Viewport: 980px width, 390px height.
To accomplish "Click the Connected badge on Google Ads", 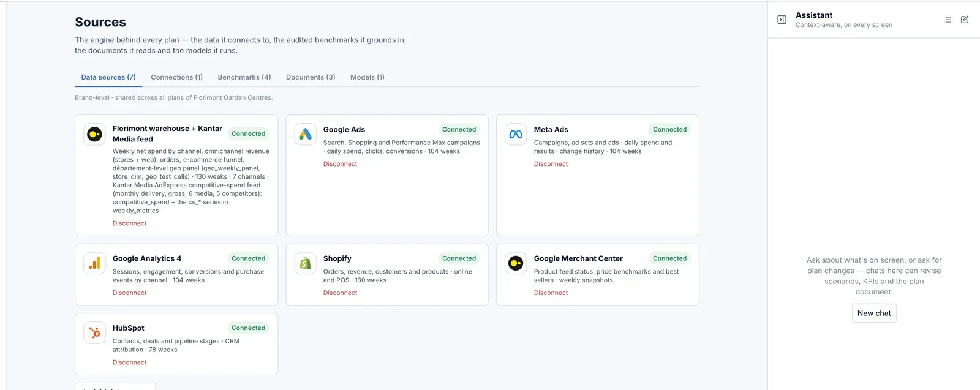I will click(x=459, y=130).
